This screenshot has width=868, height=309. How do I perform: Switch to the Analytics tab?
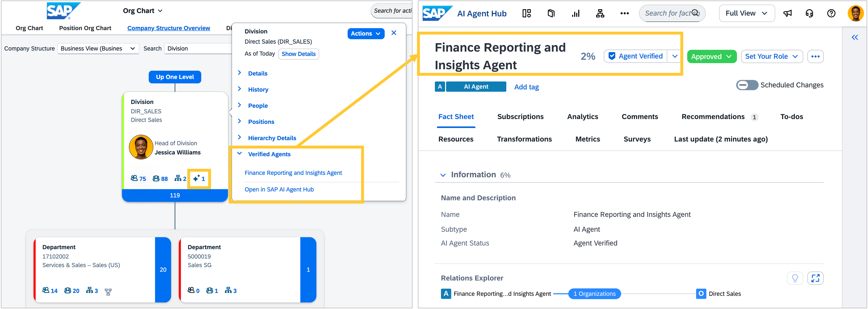click(583, 117)
